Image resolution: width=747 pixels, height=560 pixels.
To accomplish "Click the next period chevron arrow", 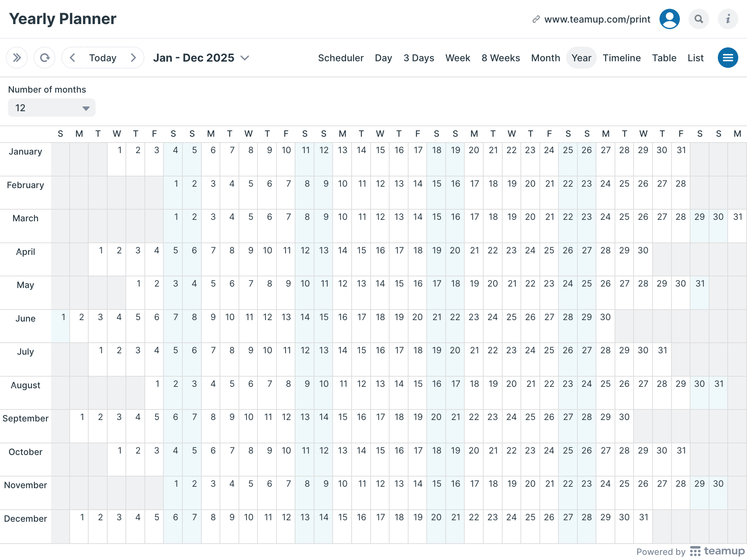I will 133,58.
